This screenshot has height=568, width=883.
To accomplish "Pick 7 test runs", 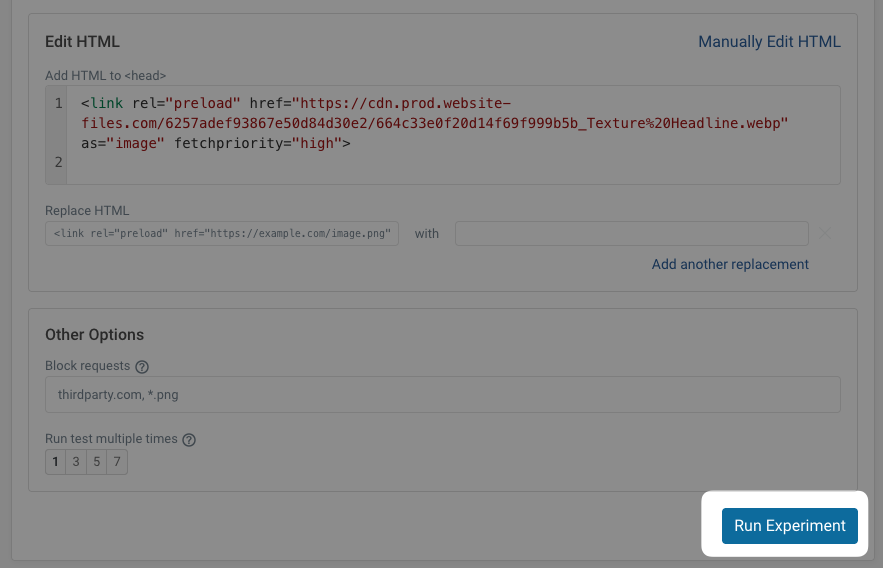I will 117,462.
